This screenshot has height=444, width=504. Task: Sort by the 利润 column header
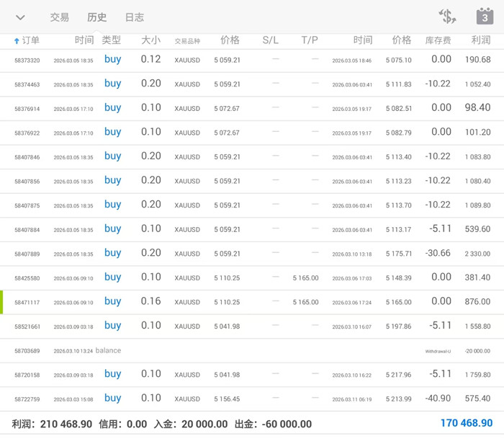(480, 40)
